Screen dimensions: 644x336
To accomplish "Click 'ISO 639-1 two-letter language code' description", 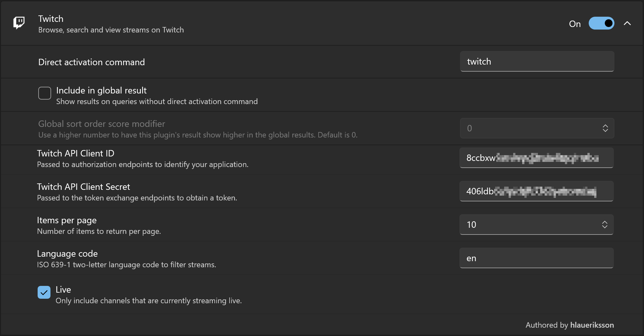I will [x=126, y=265].
